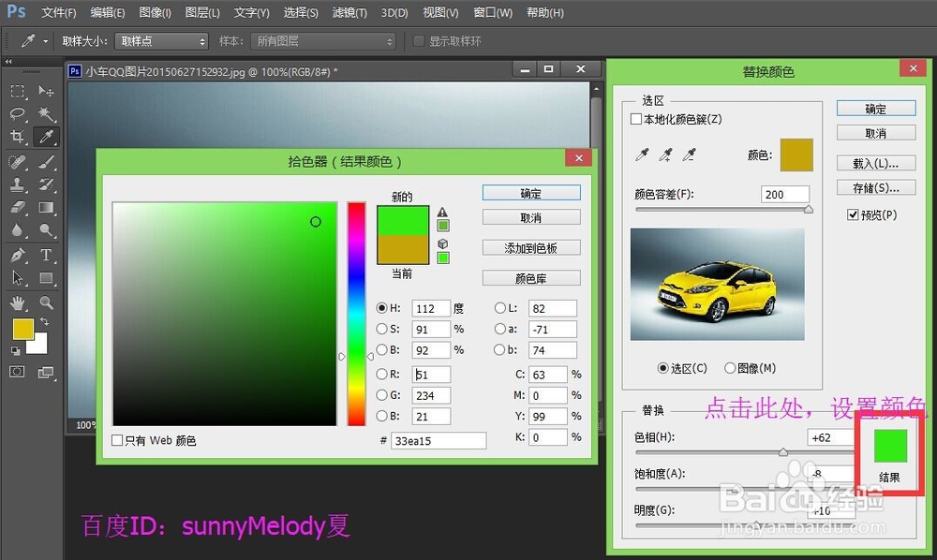Open Color Libraries button
The image size is (937, 560).
(531, 278)
